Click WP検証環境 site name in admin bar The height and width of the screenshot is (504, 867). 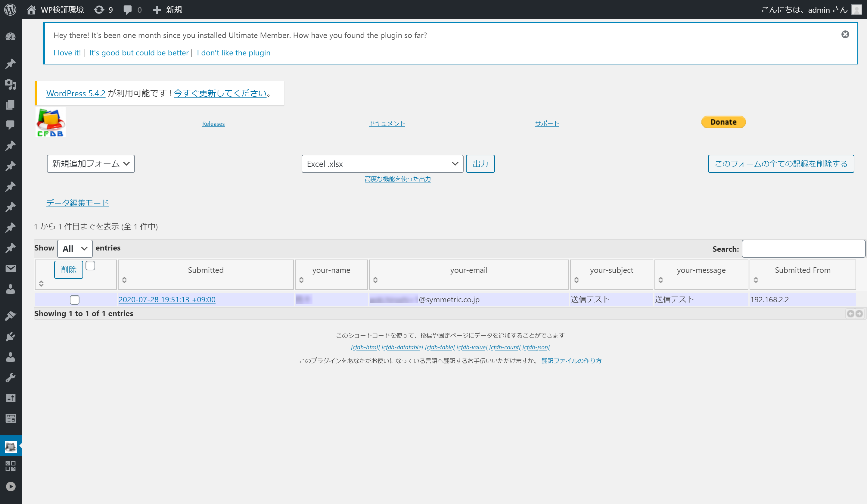click(x=62, y=10)
